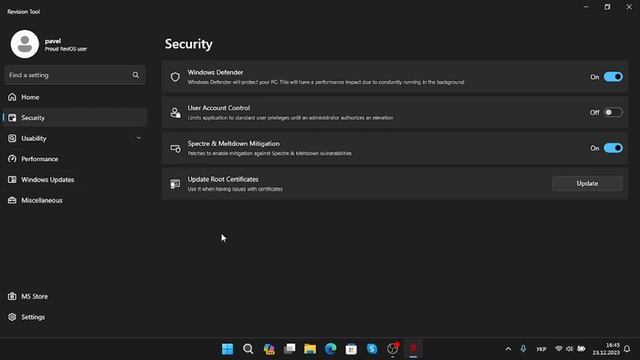Image resolution: width=640 pixels, height=360 pixels.
Task: Click the Miscellaneous sidebar icon
Action: tap(12, 200)
